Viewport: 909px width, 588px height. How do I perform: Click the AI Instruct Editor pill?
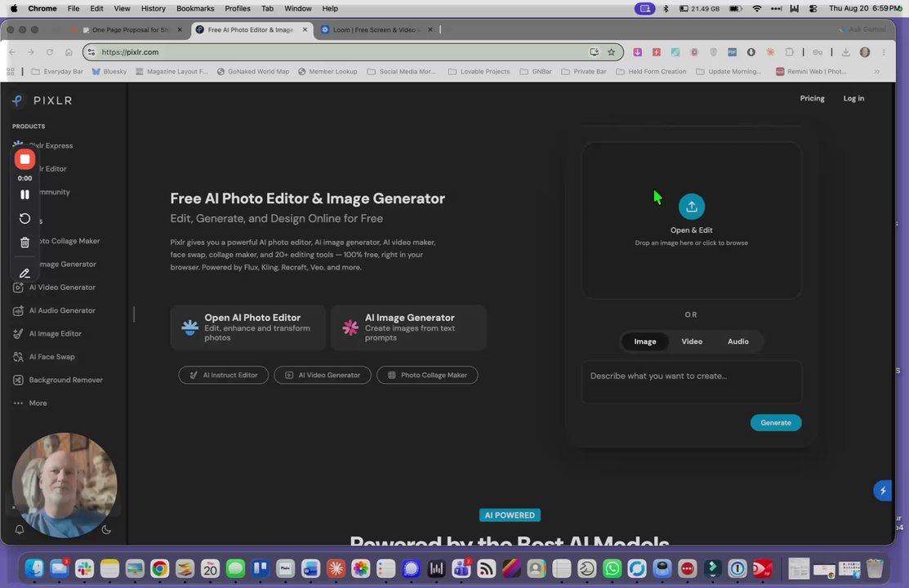click(223, 375)
